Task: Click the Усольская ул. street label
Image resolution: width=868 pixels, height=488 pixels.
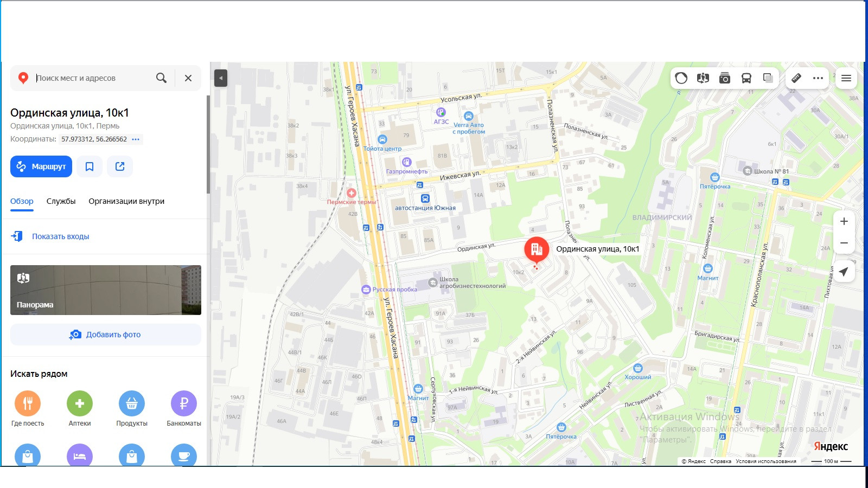Action: click(461, 98)
